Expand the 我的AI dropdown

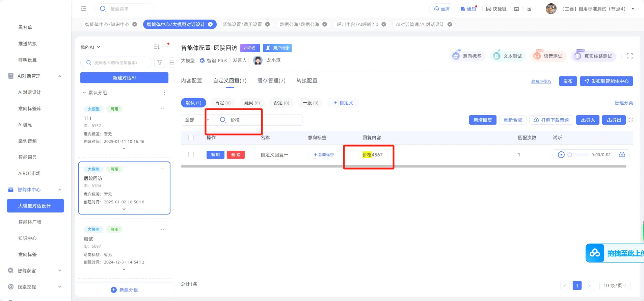pos(90,47)
